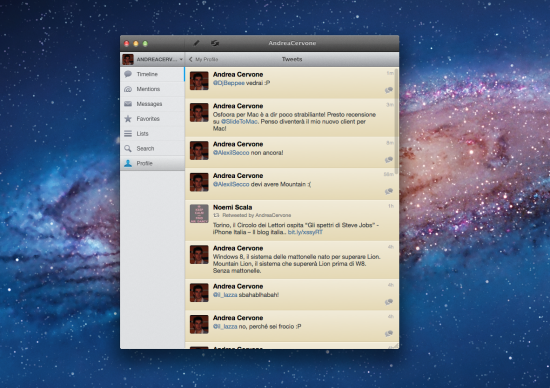Open @AlexilSecco link in 'non ancora!' tweet
This screenshot has width=550, height=388.
231,153
